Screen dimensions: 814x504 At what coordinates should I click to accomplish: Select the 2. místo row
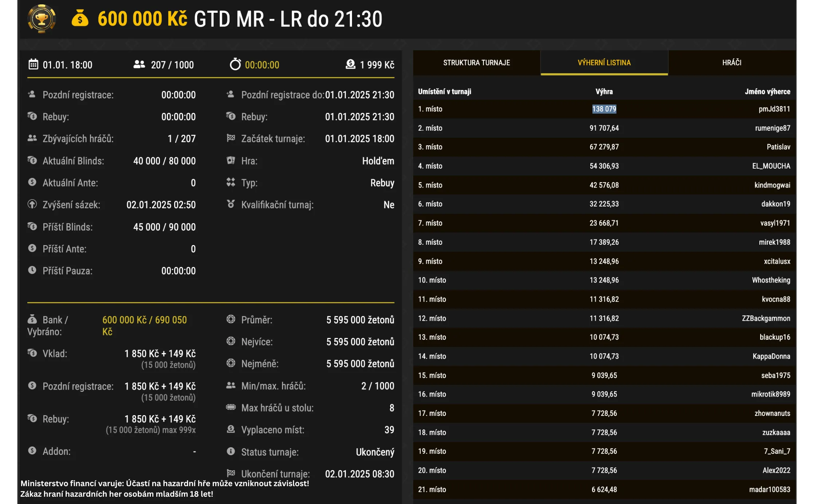[x=605, y=128]
